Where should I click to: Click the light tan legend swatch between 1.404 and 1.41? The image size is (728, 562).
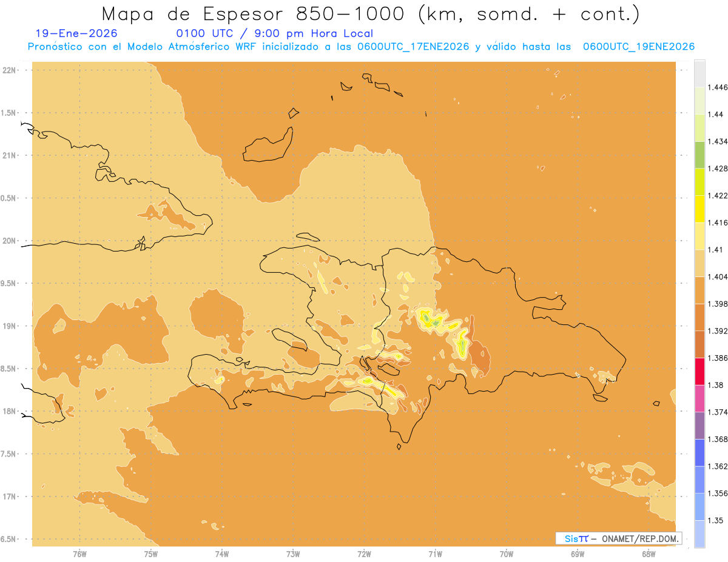[699, 263]
